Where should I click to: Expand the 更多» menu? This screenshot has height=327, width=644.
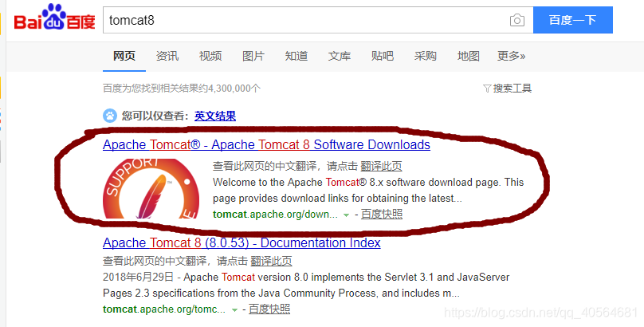pyautogui.click(x=512, y=56)
